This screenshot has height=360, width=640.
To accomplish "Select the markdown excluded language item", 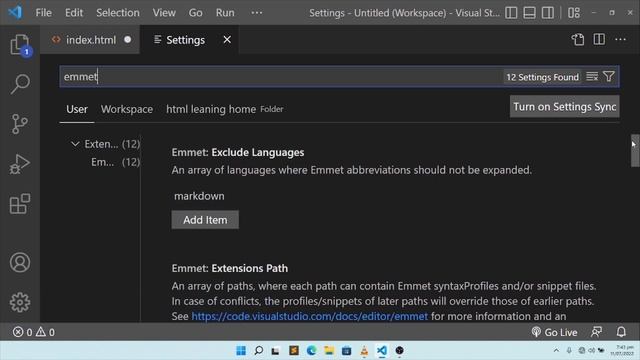I will tap(199, 196).
